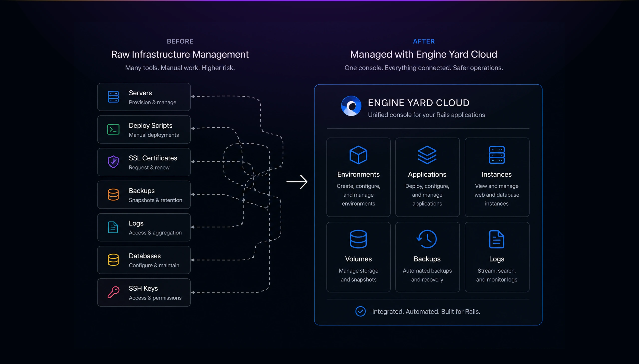639x364 pixels.
Task: Click 'Create, configure, and manage environments' description
Action: [358, 195]
